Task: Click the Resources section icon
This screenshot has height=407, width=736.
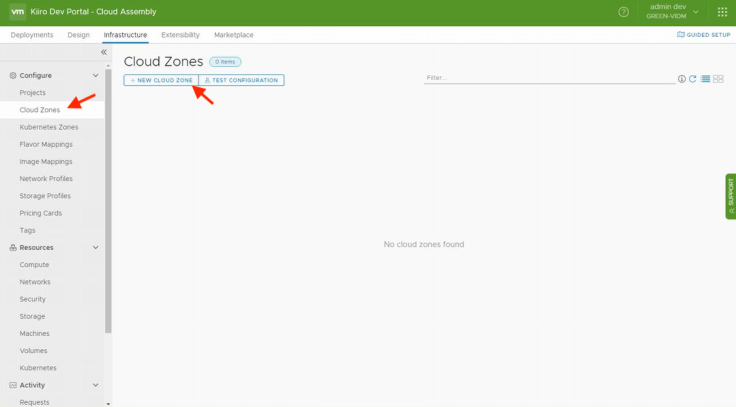Action: 13,247
